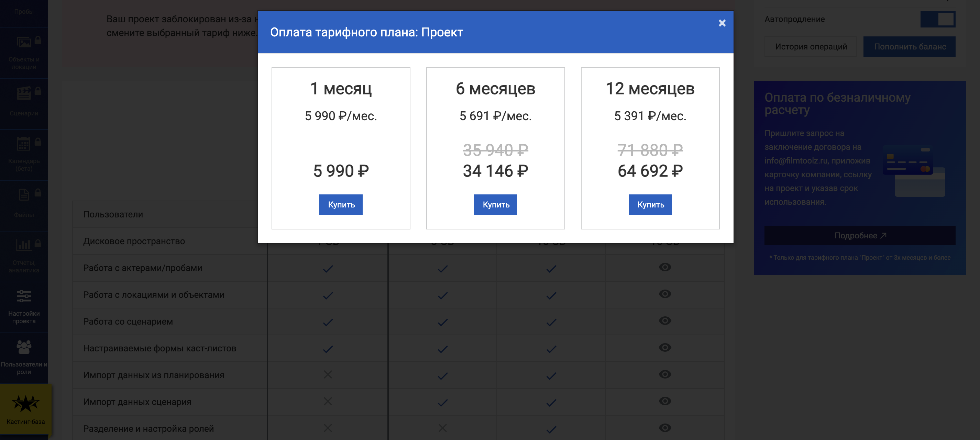Click lock icon on Сценарии item
Image resolution: width=980 pixels, height=440 pixels.
(x=38, y=91)
